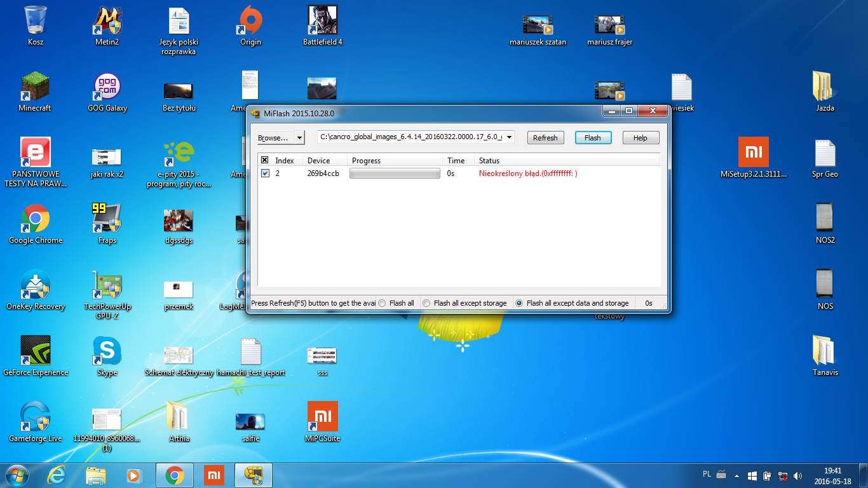Click the device flashing progress bar
Screen dimensions: 868x488
395,173
